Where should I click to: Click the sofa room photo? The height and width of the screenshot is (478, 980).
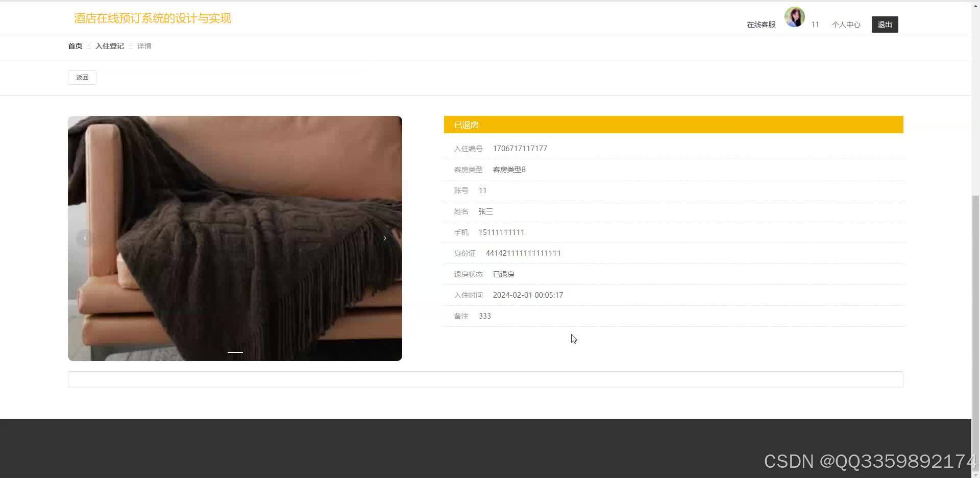(x=235, y=238)
